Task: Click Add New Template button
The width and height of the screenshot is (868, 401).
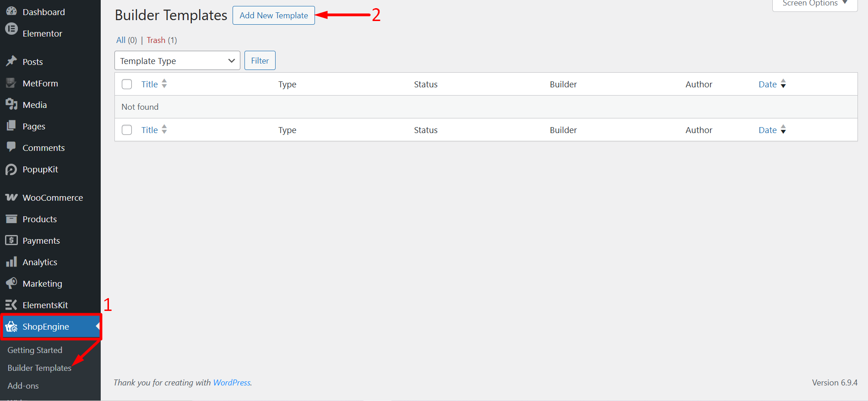Action: 274,15
